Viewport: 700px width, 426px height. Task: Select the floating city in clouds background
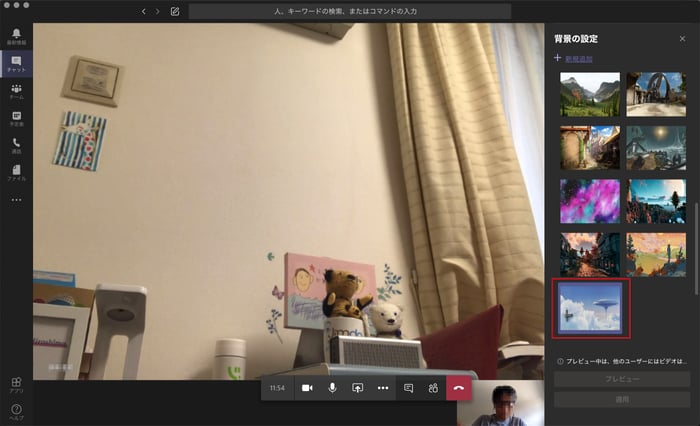coord(590,308)
